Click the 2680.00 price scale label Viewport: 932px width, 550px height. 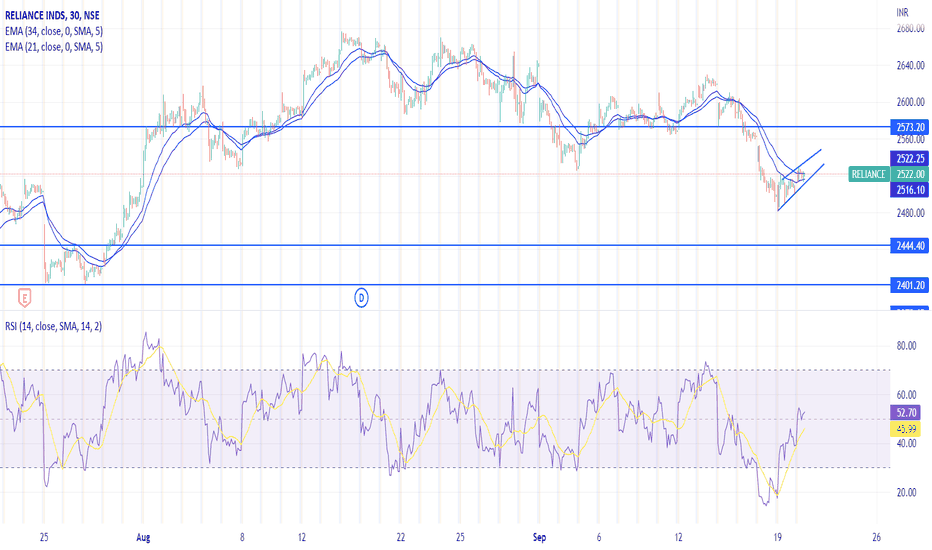point(911,29)
